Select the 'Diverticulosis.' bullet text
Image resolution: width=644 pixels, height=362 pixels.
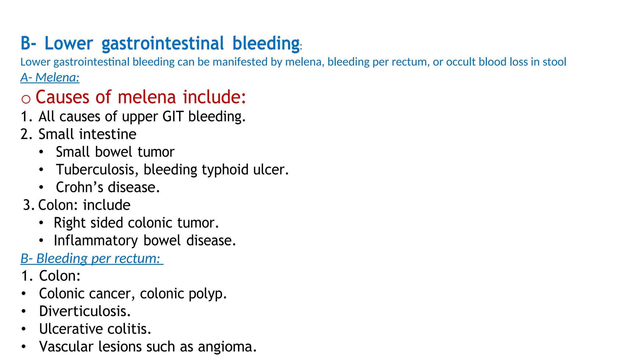85,311
